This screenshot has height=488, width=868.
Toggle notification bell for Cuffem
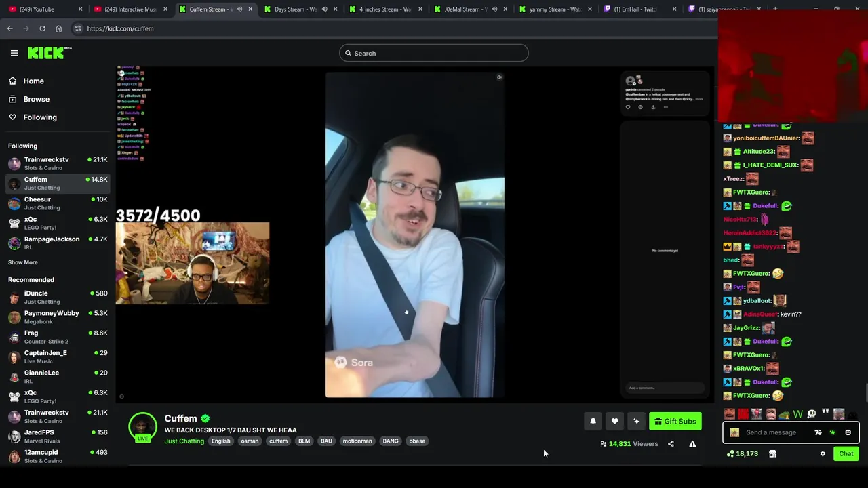pyautogui.click(x=593, y=422)
